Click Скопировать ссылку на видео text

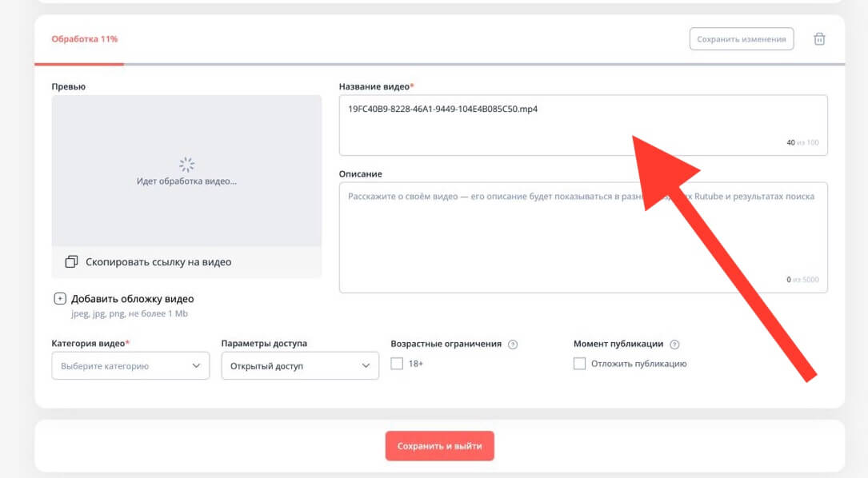158,261
